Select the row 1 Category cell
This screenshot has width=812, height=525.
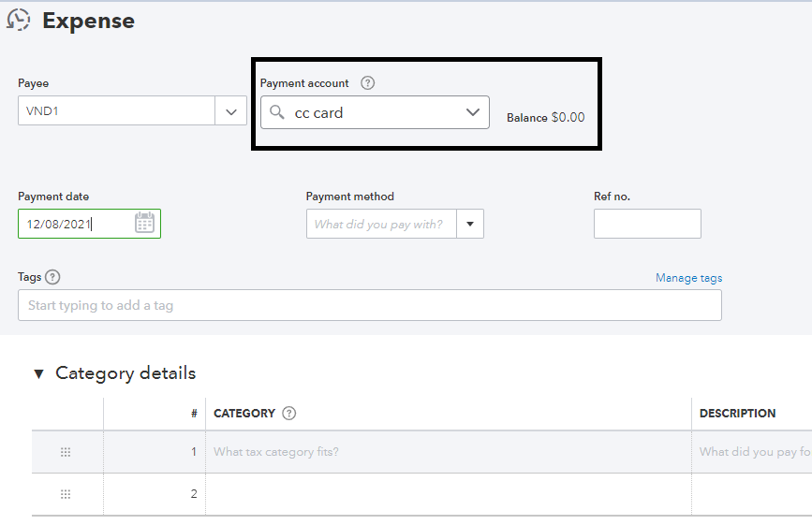tap(448, 452)
